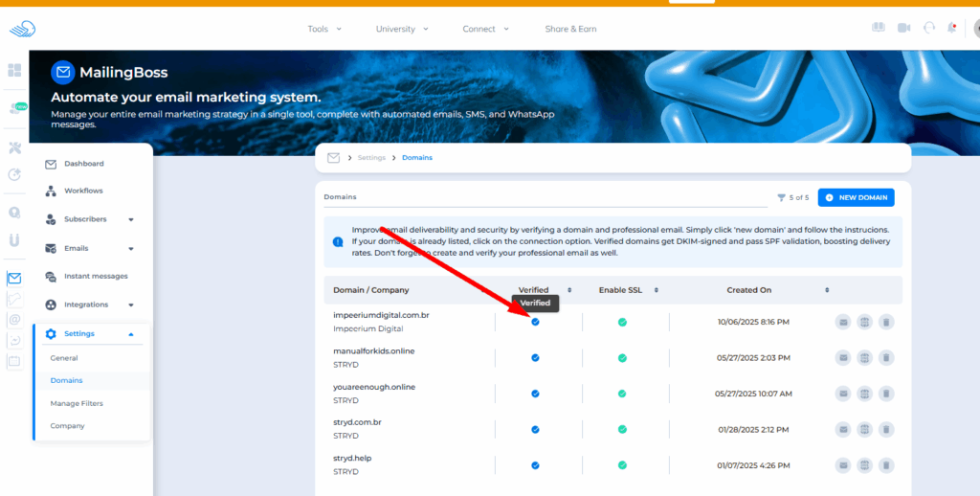Click the headset support icon

pos(928,28)
